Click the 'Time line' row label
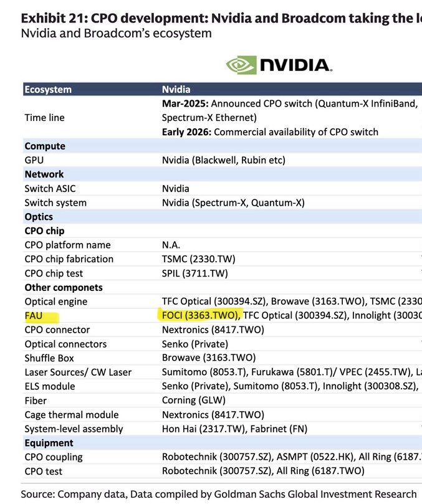Image resolution: width=422 pixels, height=504 pixels. [x=44, y=118]
